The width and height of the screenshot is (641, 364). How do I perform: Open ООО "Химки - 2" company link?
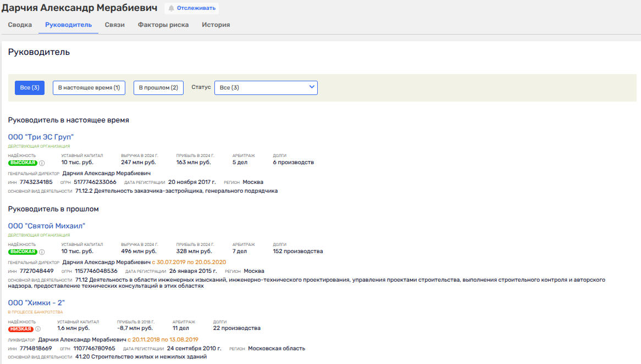click(x=36, y=303)
